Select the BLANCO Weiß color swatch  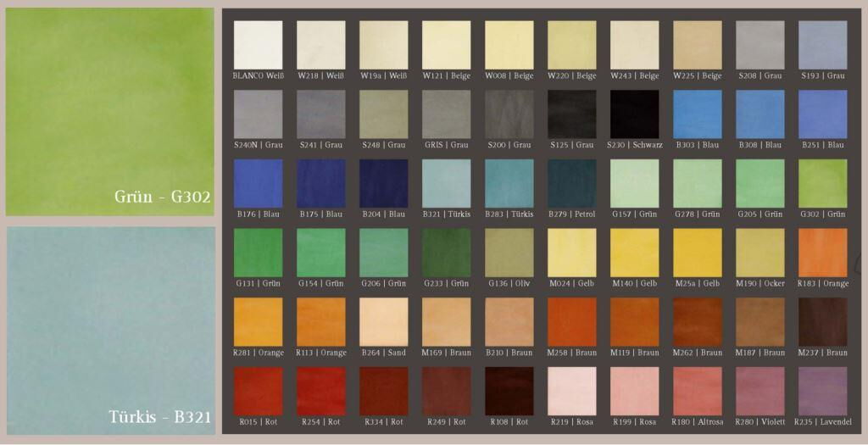(x=258, y=45)
